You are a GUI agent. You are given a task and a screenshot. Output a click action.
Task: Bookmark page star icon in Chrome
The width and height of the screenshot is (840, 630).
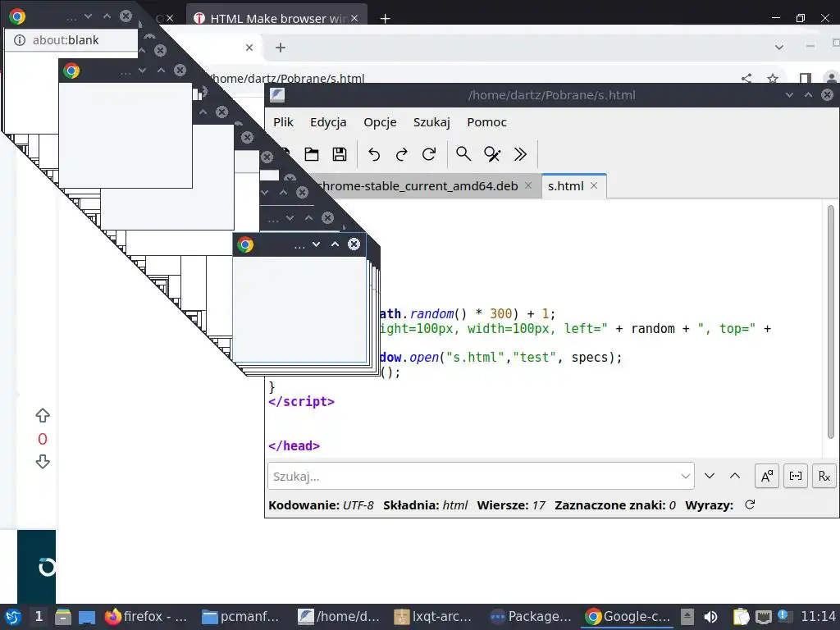point(773,80)
